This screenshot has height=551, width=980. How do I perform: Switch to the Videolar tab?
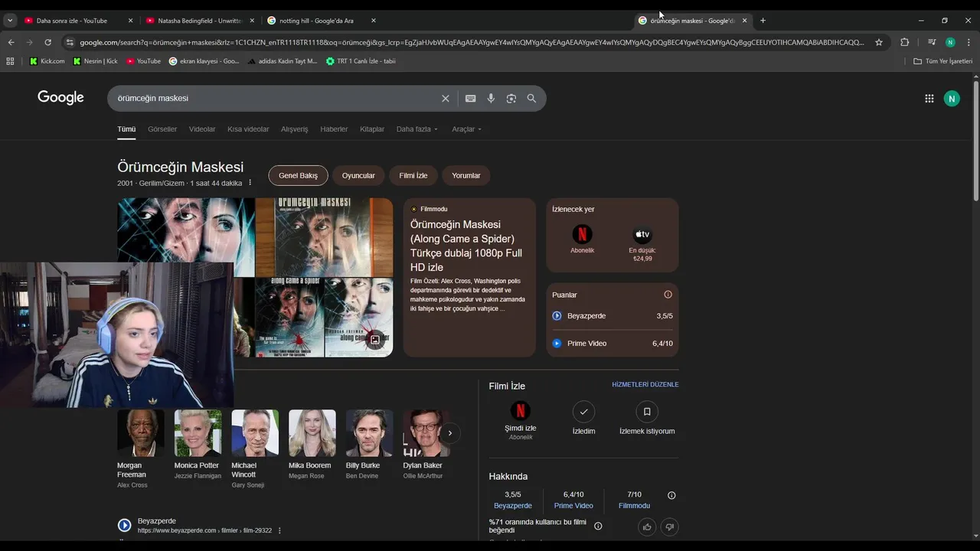coord(202,129)
